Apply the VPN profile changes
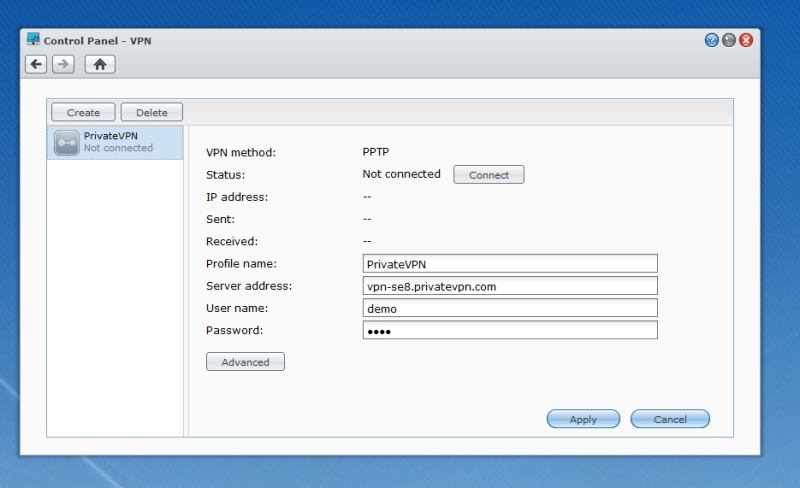The width and height of the screenshot is (800, 488). (x=583, y=419)
